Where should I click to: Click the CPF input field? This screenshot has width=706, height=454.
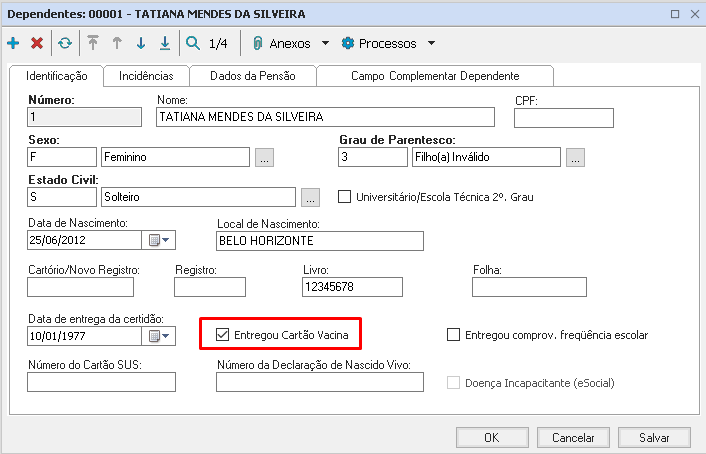click(564, 118)
